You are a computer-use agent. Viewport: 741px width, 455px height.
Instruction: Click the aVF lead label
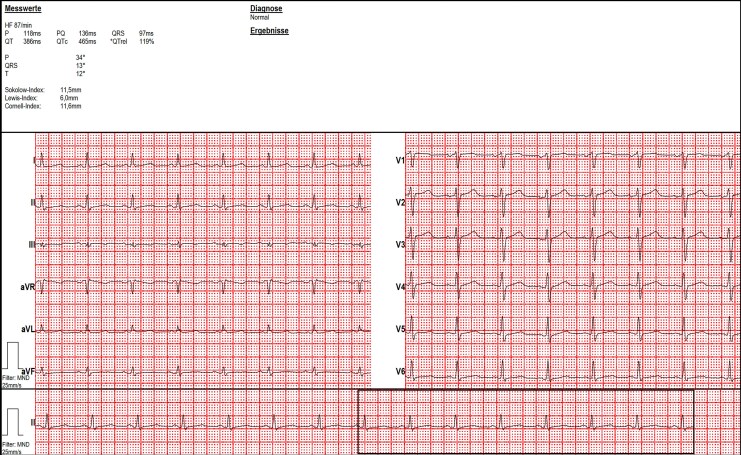point(28,371)
